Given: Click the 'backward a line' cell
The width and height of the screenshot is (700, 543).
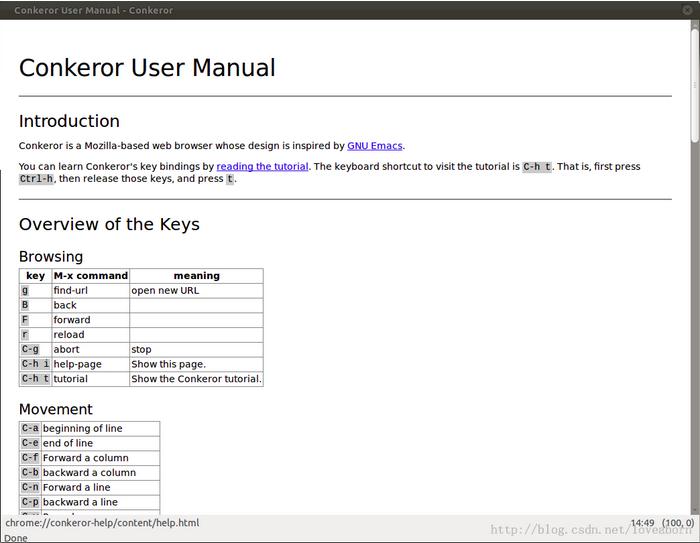Looking at the screenshot, I should [x=100, y=502].
